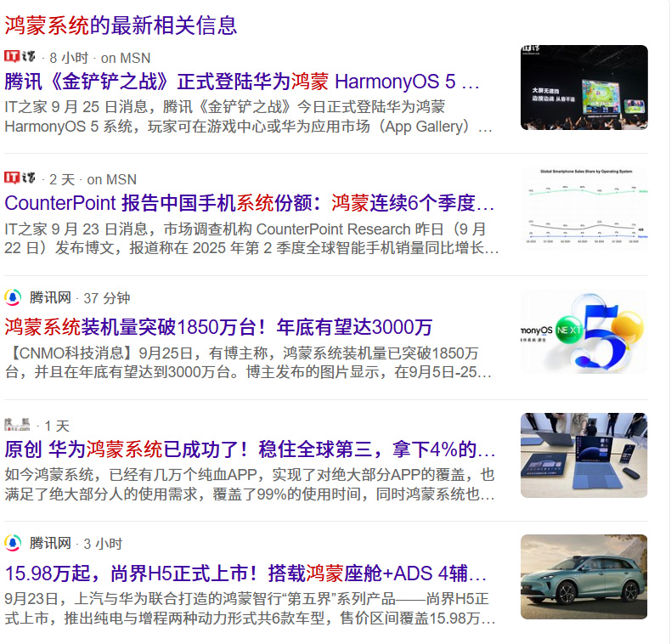The height and width of the screenshot is (644, 671).
Task: Open HarmonyOS NEXT 5 thumbnail image
Action: (x=584, y=331)
